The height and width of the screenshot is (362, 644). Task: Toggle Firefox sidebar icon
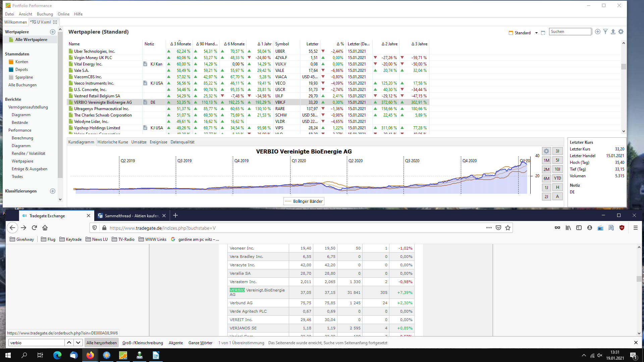(x=579, y=228)
